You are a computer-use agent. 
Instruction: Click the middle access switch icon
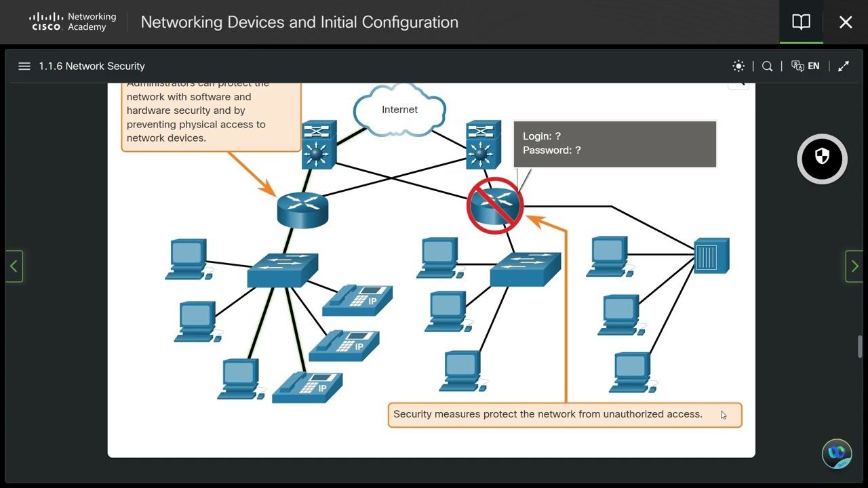pyautogui.click(x=526, y=269)
